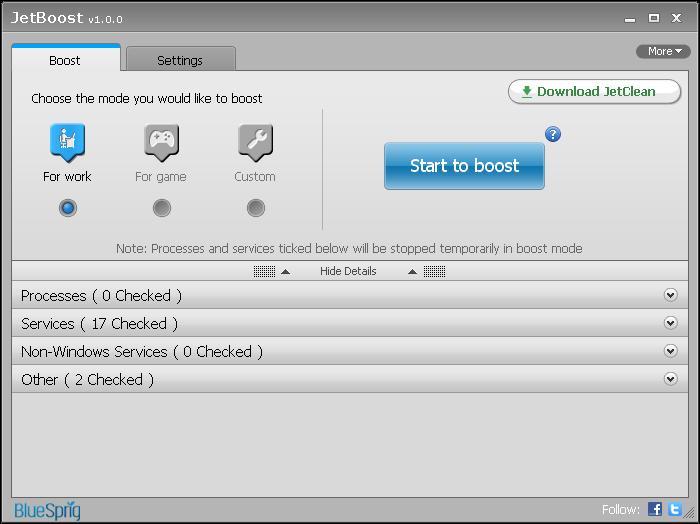Viewport: 700px width, 524px height.
Task: Click the up arrow left of Hide Details
Action: click(x=286, y=272)
